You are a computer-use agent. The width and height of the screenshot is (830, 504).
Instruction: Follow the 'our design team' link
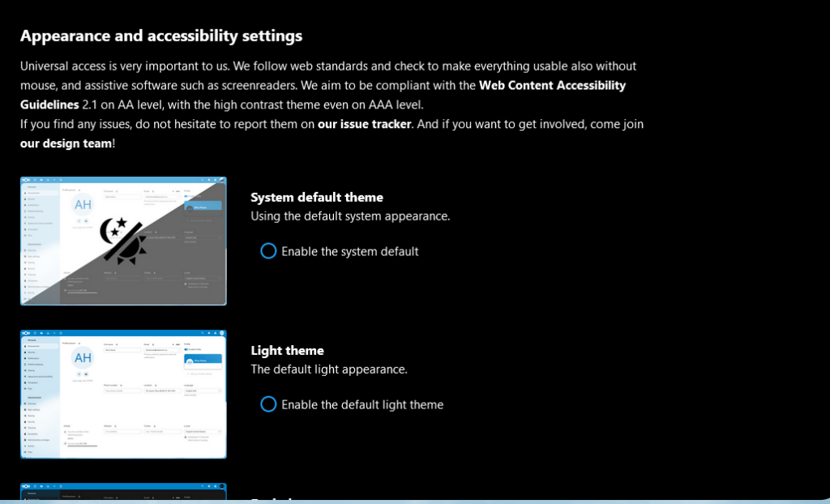point(66,143)
